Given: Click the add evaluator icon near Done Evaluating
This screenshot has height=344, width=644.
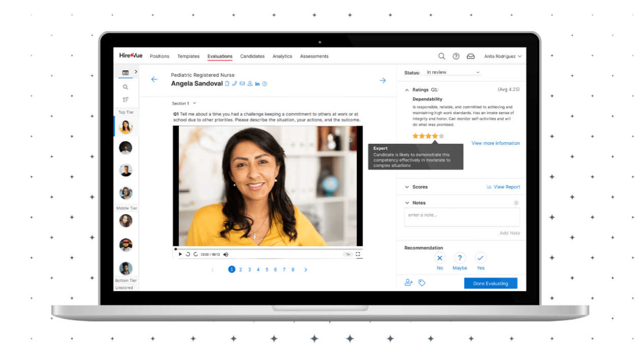Looking at the screenshot, I should 408,282.
